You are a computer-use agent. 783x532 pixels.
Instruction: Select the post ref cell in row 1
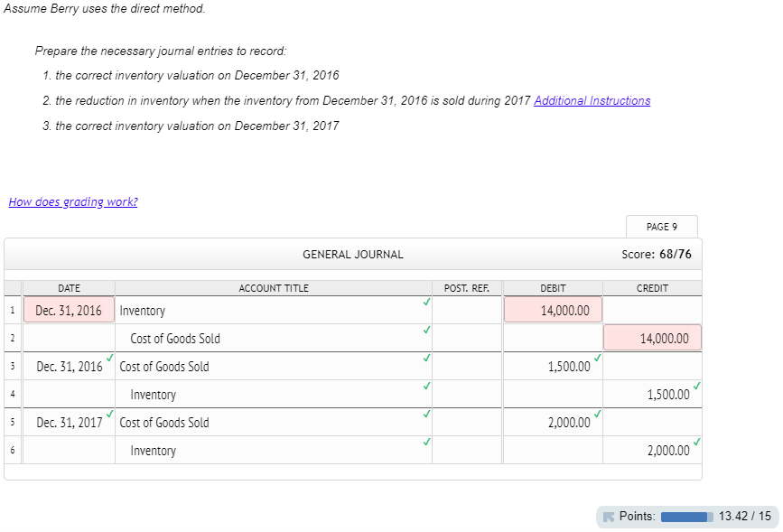point(466,310)
